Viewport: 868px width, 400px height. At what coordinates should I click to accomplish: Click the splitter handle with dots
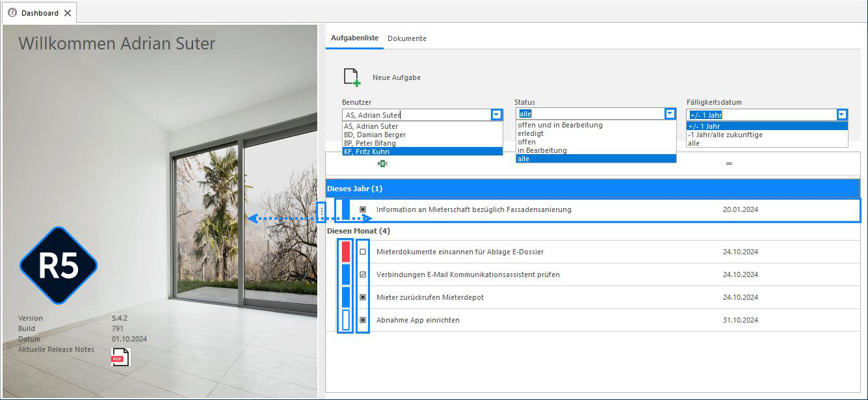pos(321,211)
